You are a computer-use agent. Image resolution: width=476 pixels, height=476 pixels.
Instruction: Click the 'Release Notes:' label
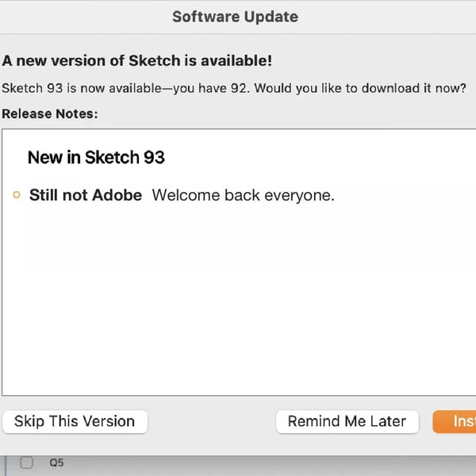(x=50, y=113)
